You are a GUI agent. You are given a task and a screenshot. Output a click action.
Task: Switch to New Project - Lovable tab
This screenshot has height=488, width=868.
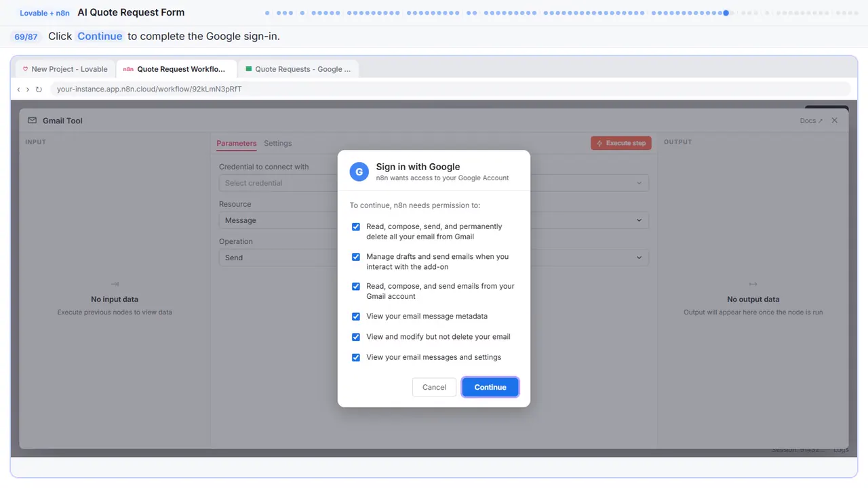tap(66, 69)
